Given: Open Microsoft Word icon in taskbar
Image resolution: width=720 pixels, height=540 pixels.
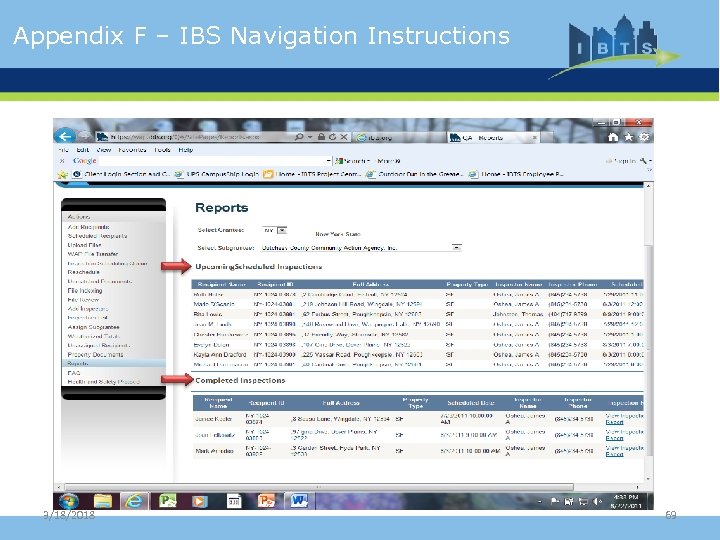Looking at the screenshot, I should [298, 501].
